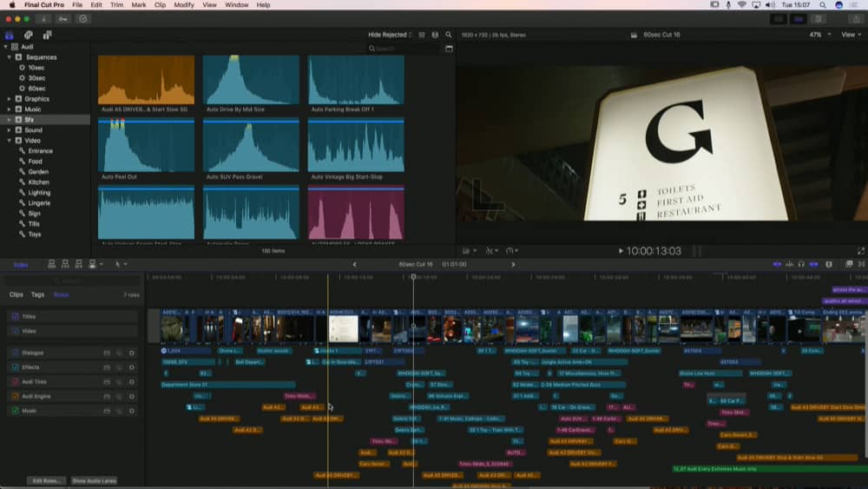
Task: Expand the Sound event
Action: pos(10,130)
